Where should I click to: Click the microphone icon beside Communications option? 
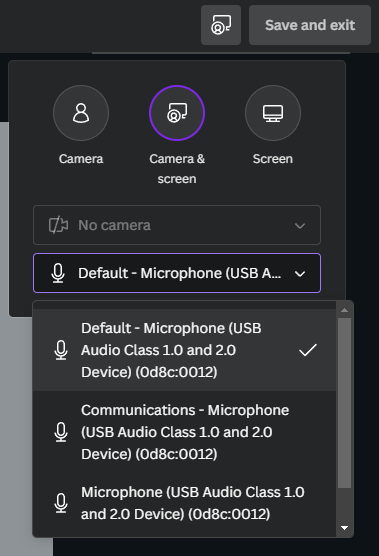[x=61, y=432]
